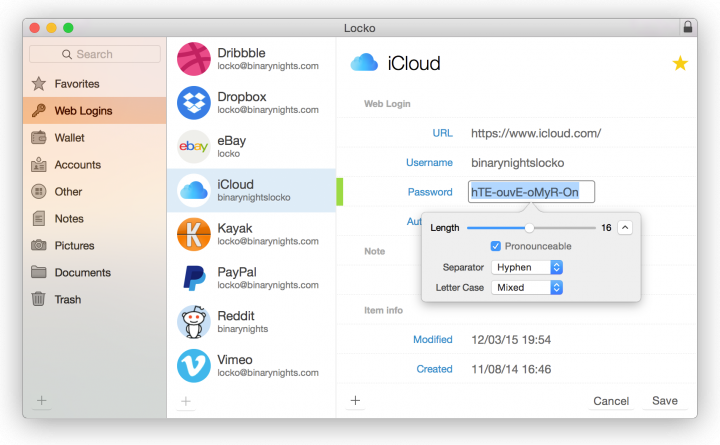Collapse password generator with chevron button
Screen dimensions: 720x445
coord(626,227)
